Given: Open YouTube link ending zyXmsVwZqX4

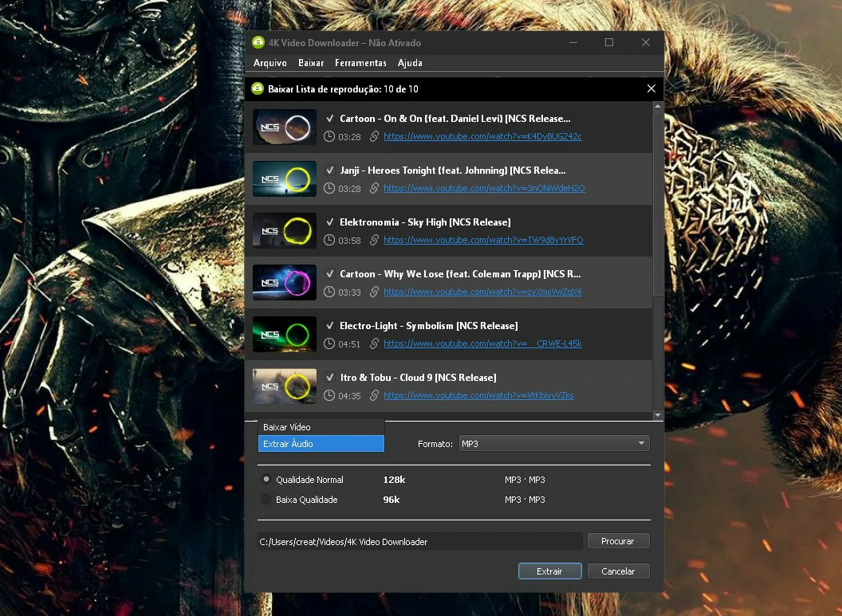Looking at the screenshot, I should click(x=482, y=292).
